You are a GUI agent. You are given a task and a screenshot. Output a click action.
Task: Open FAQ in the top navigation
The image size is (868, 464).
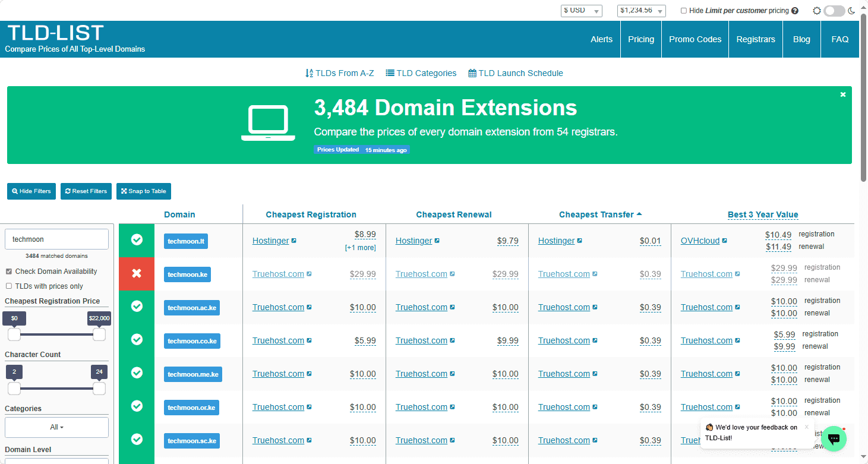[x=840, y=39]
